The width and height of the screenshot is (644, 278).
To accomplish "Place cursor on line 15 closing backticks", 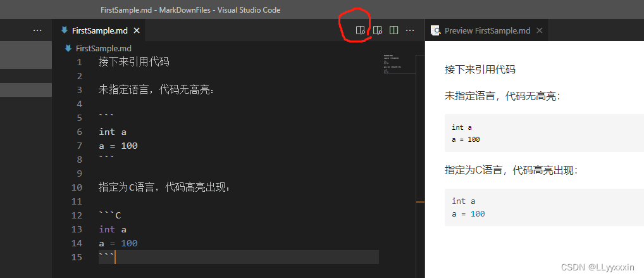I will (x=106, y=256).
